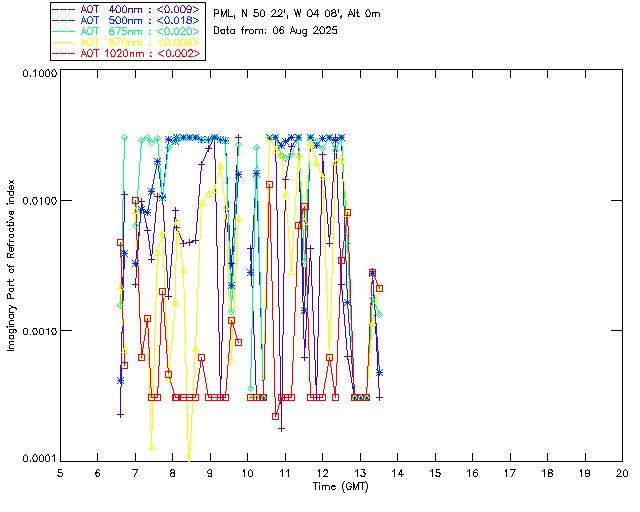
Task: Click the 'Data from: 06 Aug 2025' text
Action: (276, 30)
